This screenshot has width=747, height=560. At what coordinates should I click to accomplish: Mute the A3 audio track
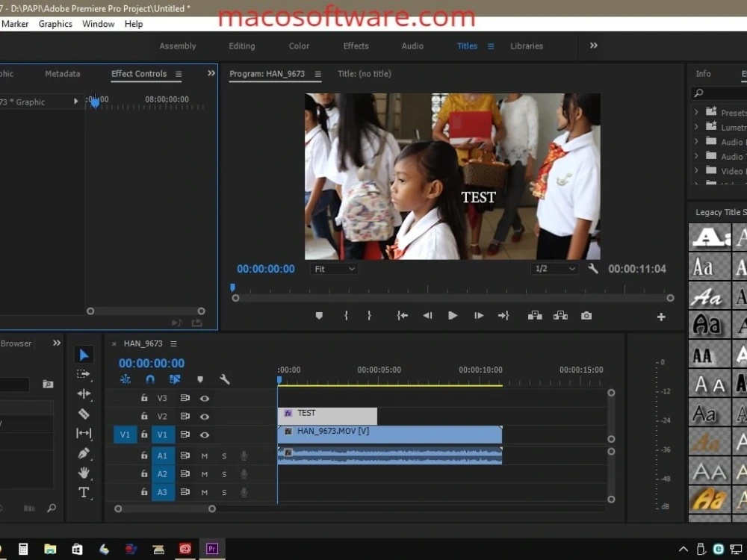click(205, 492)
